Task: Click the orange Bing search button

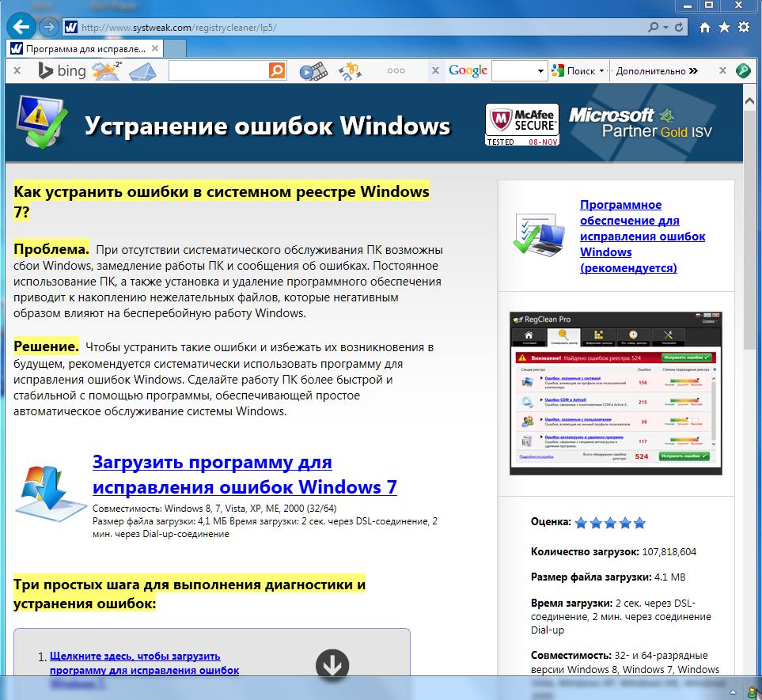Action: [277, 70]
